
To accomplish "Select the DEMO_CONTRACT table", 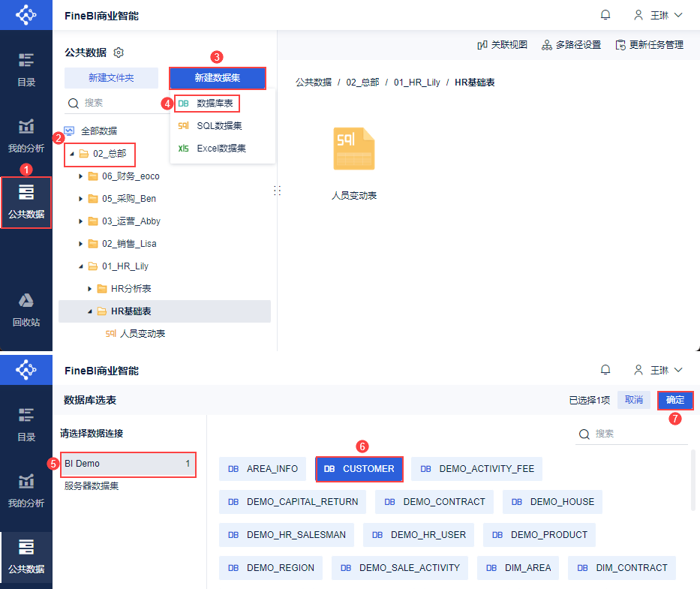I will [434, 502].
